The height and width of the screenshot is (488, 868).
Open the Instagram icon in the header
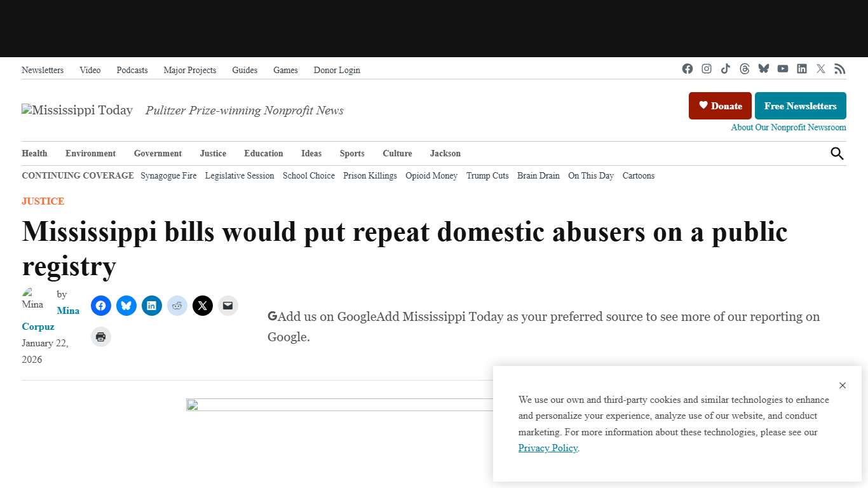point(706,69)
